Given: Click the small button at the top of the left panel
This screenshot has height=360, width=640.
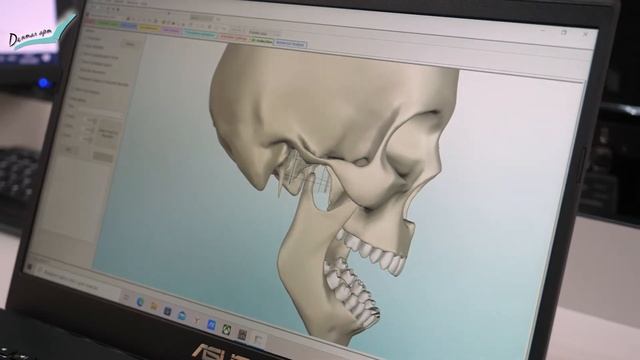Looking at the screenshot, I should (130, 44).
